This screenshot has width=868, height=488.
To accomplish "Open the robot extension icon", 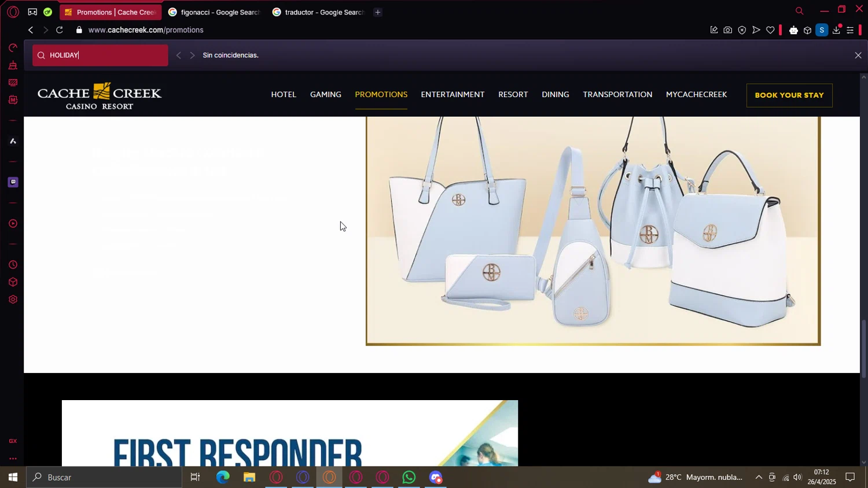I will pos(793,30).
